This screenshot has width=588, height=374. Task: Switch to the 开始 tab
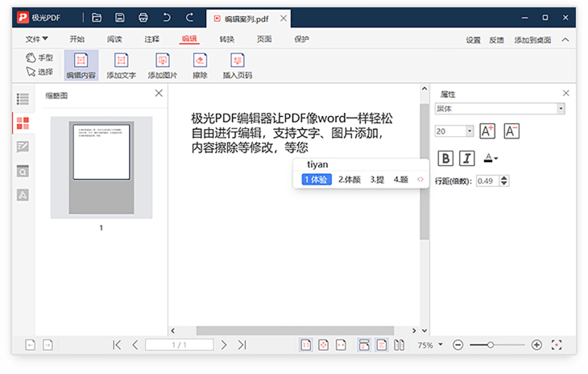tap(77, 39)
